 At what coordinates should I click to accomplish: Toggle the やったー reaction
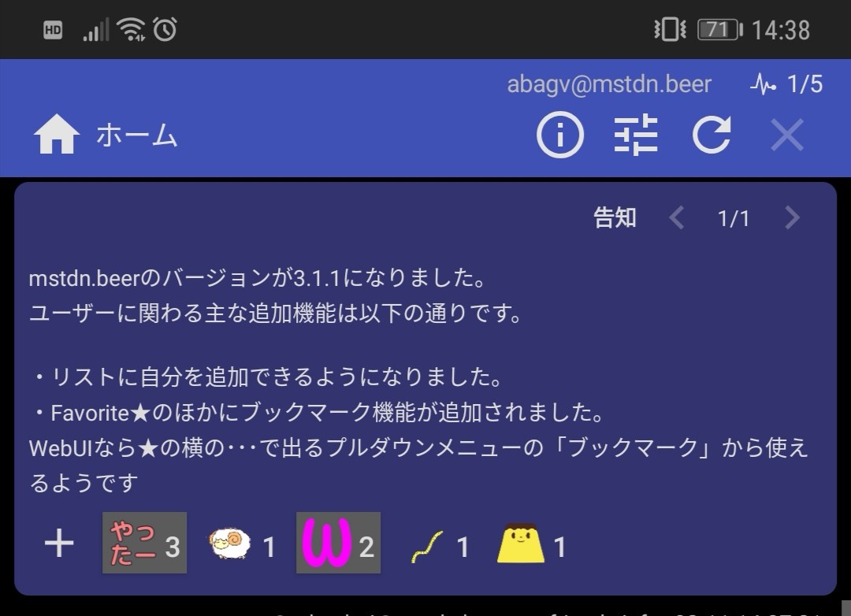click(144, 543)
